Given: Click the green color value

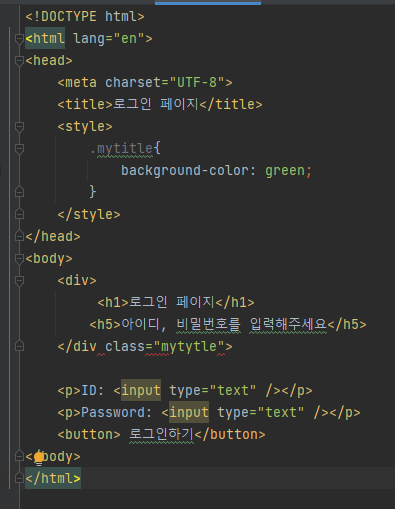Looking at the screenshot, I should pos(285,170).
